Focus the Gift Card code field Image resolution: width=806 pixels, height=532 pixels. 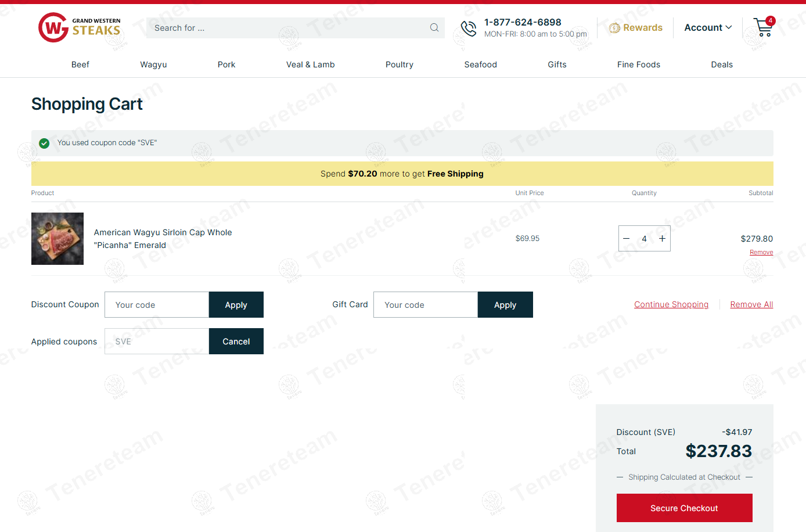(426, 305)
